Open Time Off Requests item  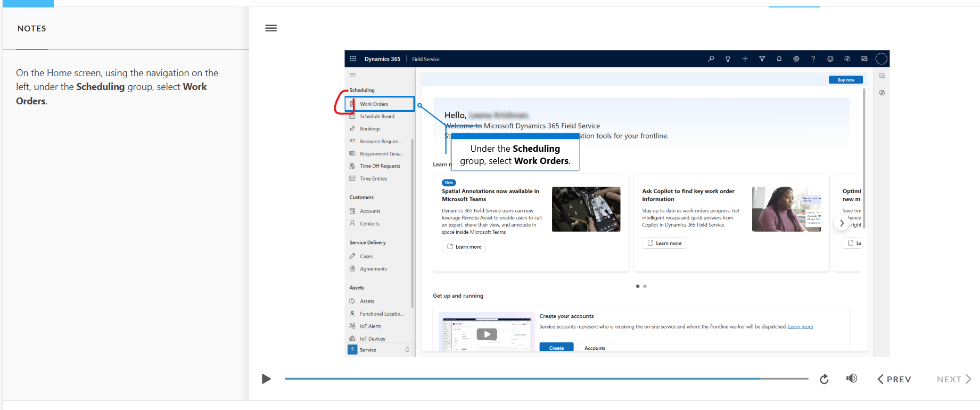380,166
